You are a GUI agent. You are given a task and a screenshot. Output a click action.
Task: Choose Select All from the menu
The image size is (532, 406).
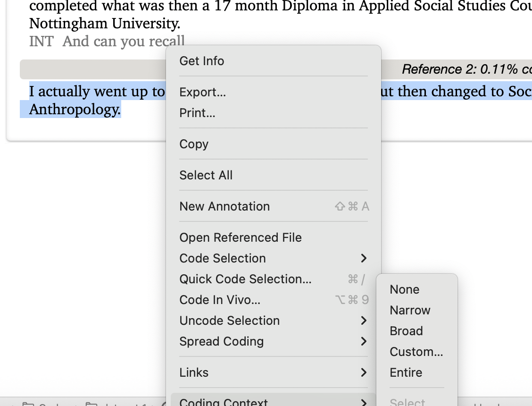pos(206,175)
